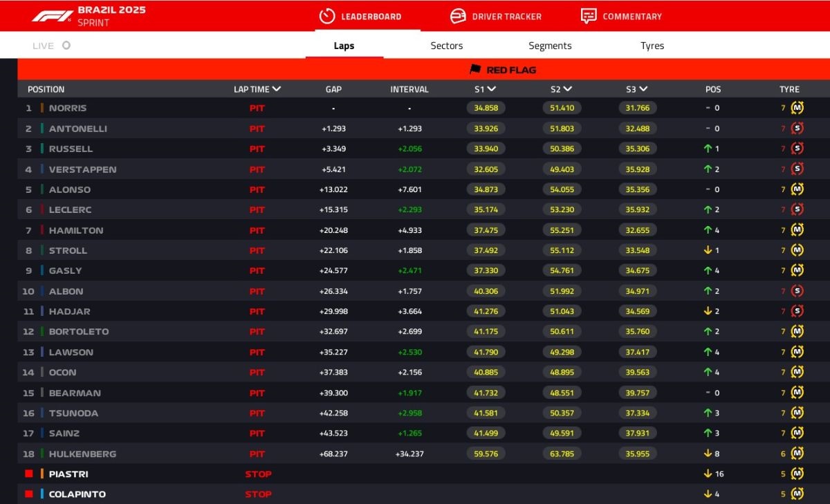The height and width of the screenshot is (504, 830).
Task: Click Norris's medium tyre icon
Action: point(797,108)
